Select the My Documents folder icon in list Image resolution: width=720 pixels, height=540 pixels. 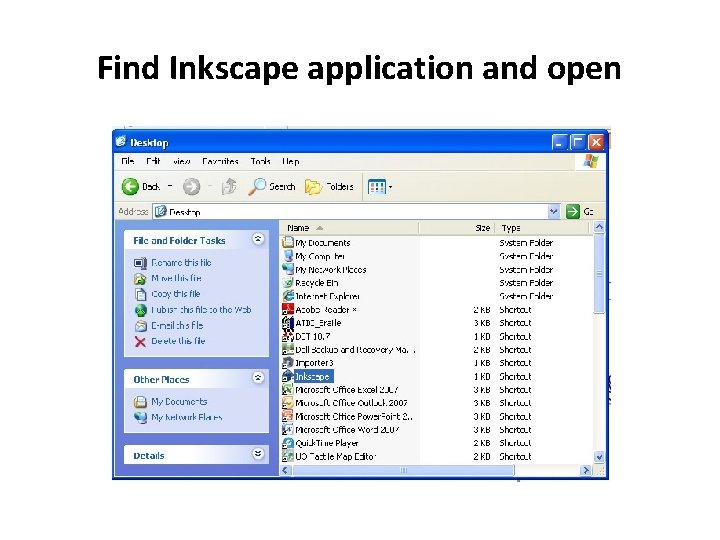point(288,242)
